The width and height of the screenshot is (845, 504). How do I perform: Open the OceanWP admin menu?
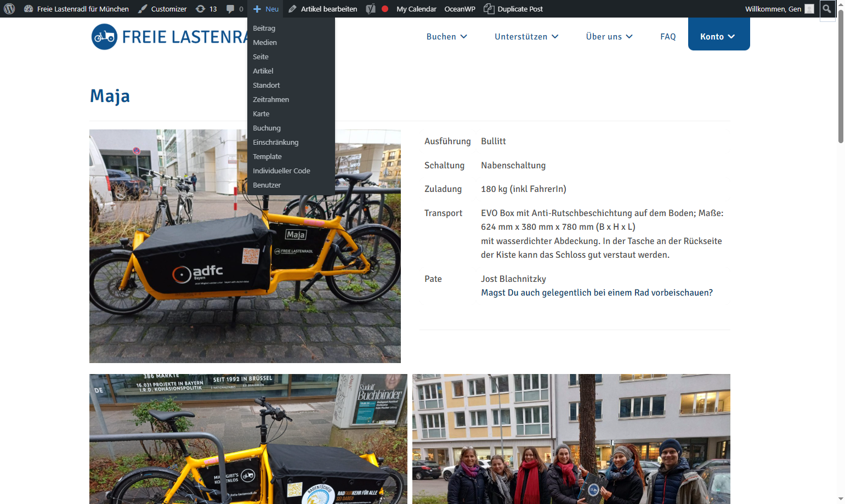(x=460, y=9)
